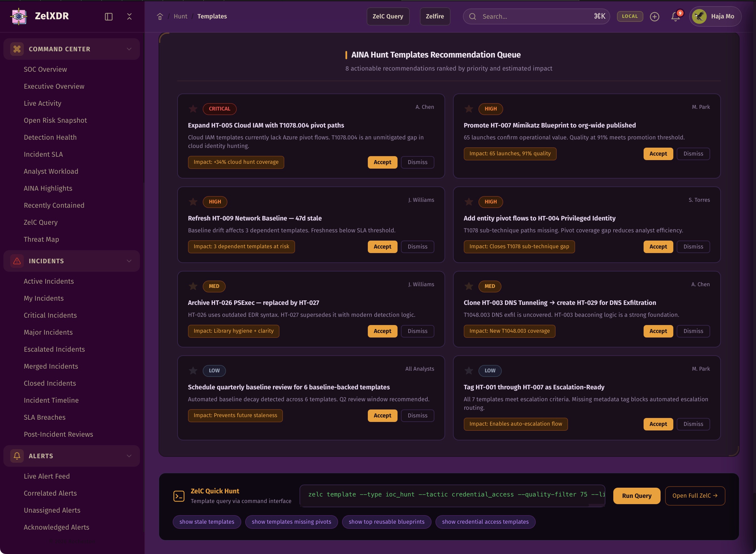Click the Incidents warning triangle icon
756x554 pixels.
pos(17,261)
